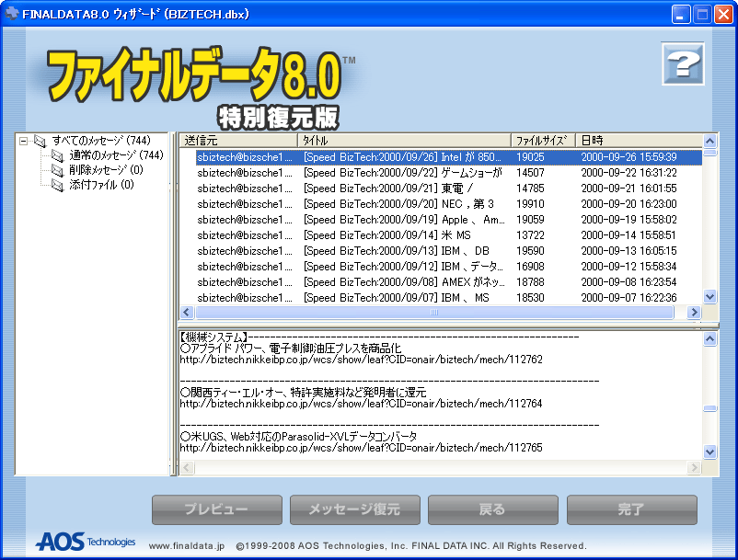Click the mech/112762 URL in preview
738x560 pixels.
pos(361,360)
